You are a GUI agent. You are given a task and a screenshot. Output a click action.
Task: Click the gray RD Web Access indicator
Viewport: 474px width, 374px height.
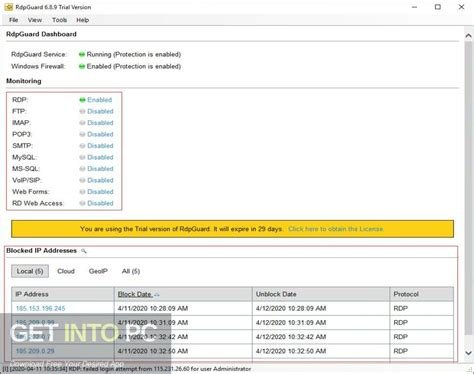[82, 203]
